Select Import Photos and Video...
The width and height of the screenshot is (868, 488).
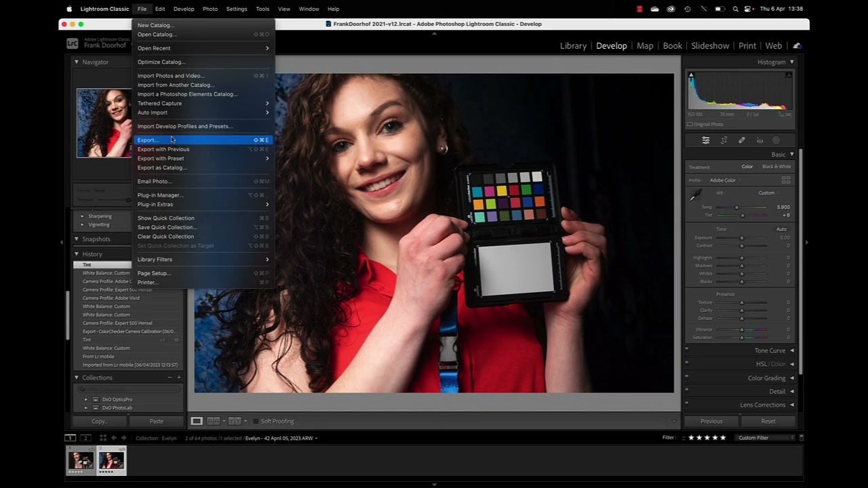203,75
